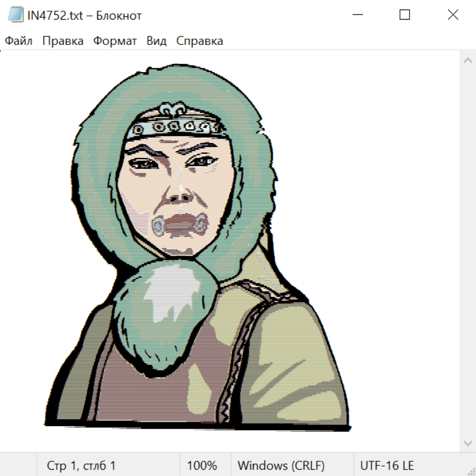Click the 100% zoom indicator

pyautogui.click(x=202, y=465)
